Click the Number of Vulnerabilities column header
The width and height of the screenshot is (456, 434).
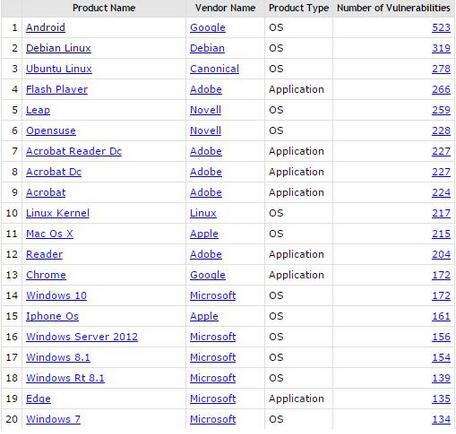point(393,8)
